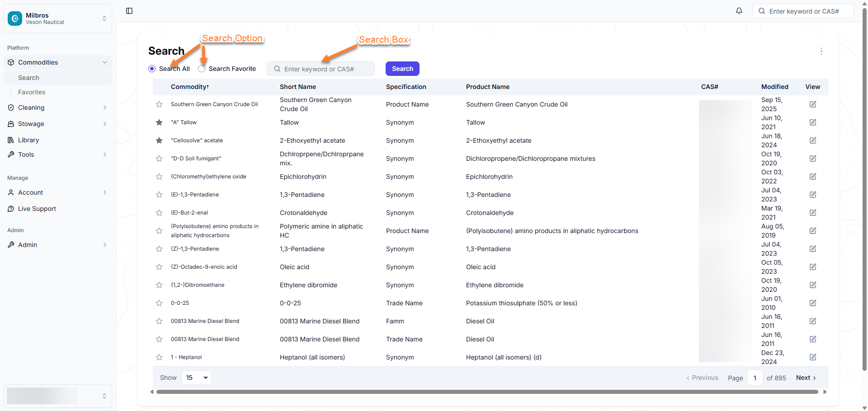868x411 pixels.
Task: Unfavorite the "A" Tallow filled star
Action: coord(159,122)
